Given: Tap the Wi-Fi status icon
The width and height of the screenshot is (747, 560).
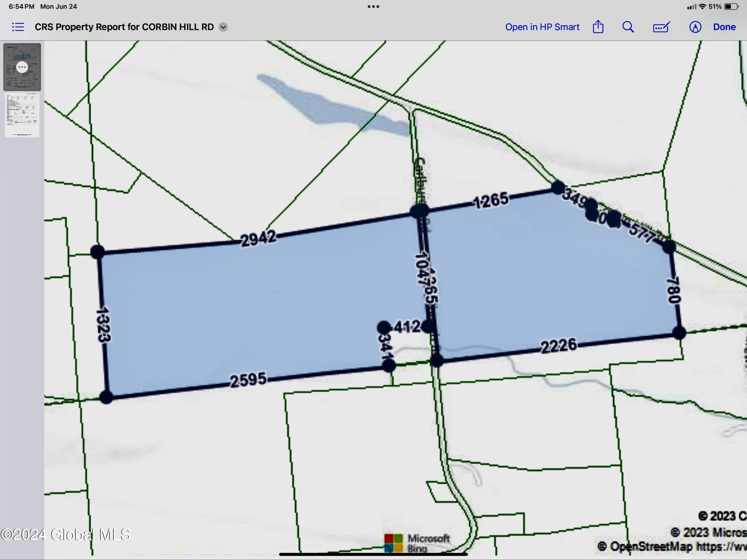Looking at the screenshot, I should [702, 6].
